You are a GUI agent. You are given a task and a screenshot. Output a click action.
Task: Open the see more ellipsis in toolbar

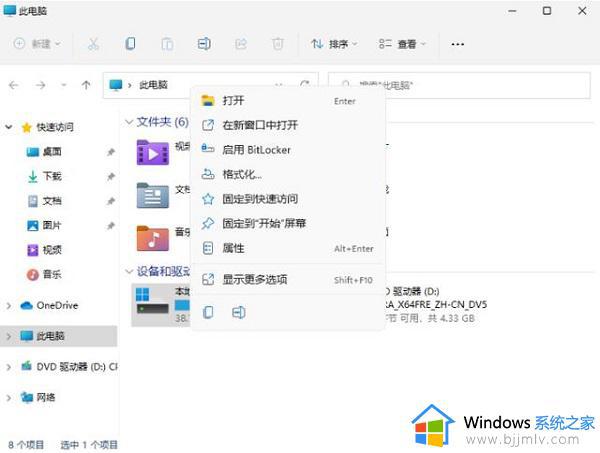pos(458,44)
